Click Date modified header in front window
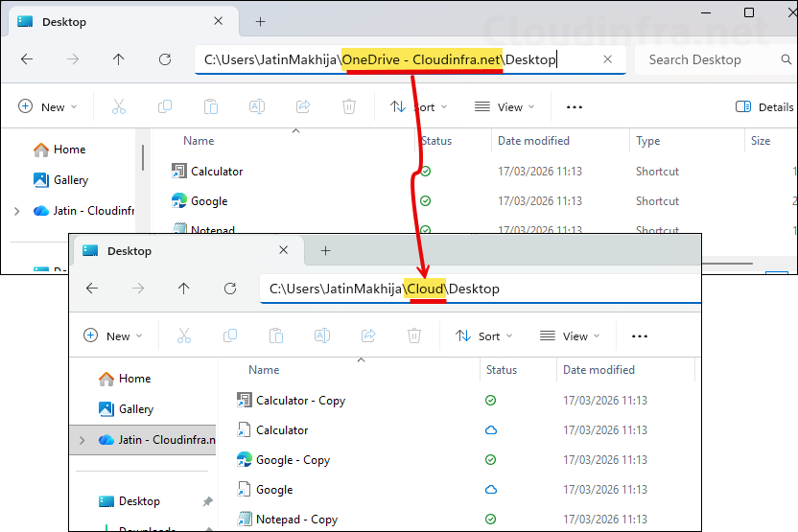This screenshot has width=798, height=532. (x=598, y=370)
